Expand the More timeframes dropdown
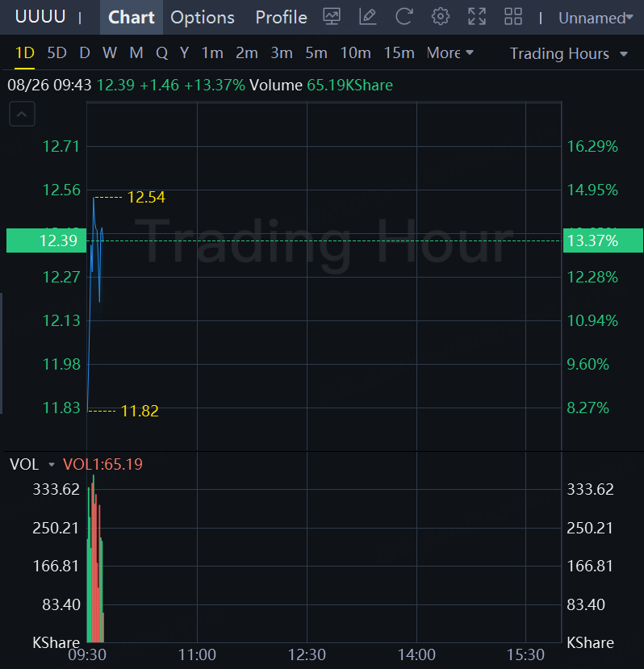 pyautogui.click(x=450, y=53)
